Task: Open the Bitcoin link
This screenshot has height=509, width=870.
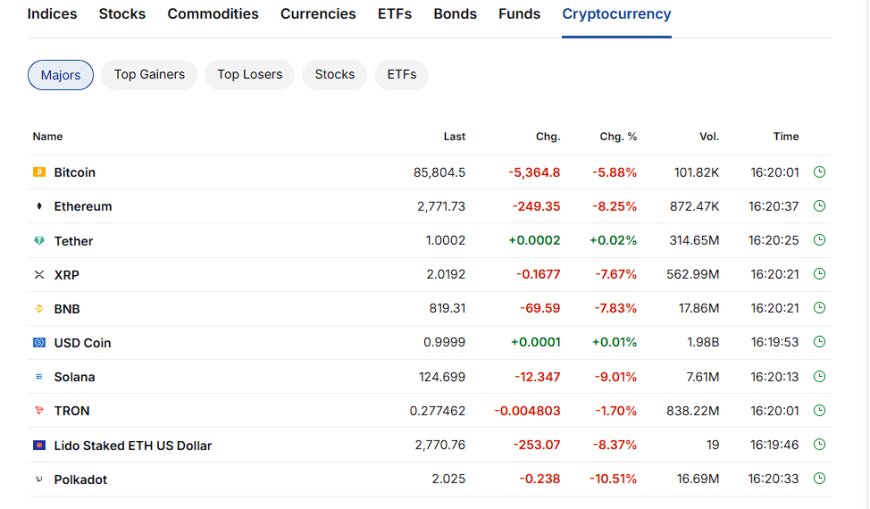Action: pyautogui.click(x=74, y=173)
